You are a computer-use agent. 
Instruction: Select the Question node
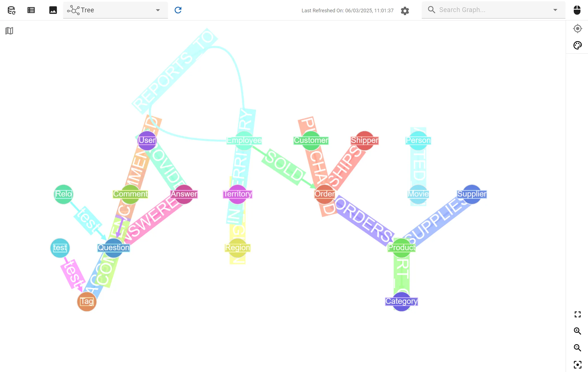pyautogui.click(x=113, y=248)
